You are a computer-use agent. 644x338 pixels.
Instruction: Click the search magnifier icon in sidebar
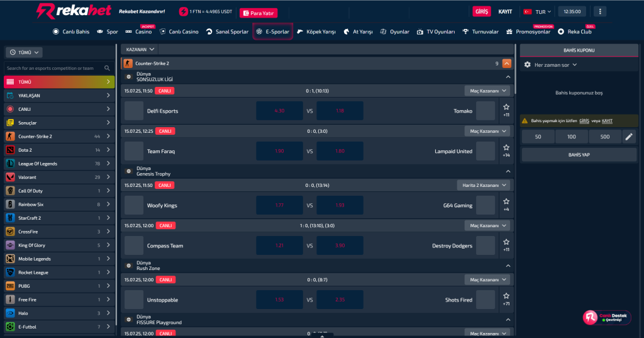coord(107,68)
